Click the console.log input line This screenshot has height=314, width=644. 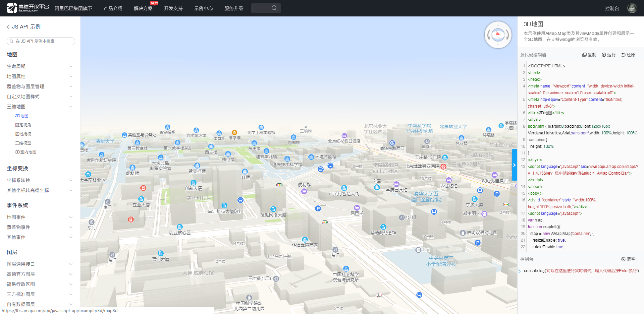point(581,271)
